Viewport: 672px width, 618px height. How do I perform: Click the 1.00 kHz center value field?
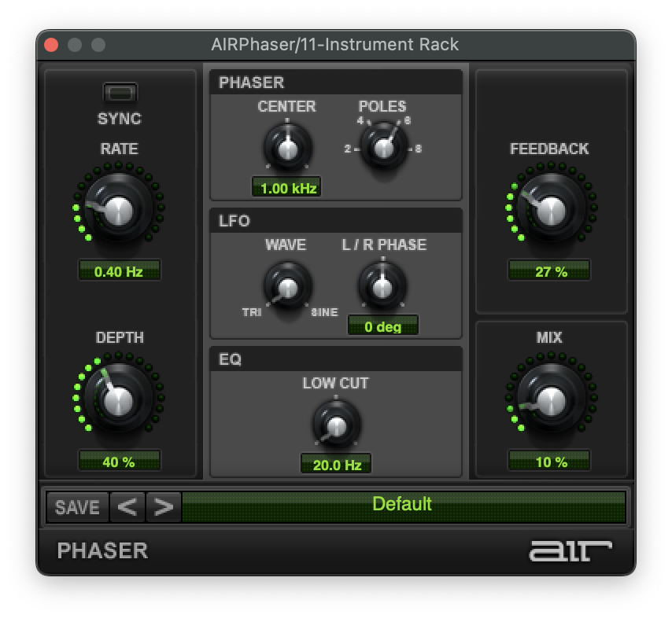[x=286, y=188]
